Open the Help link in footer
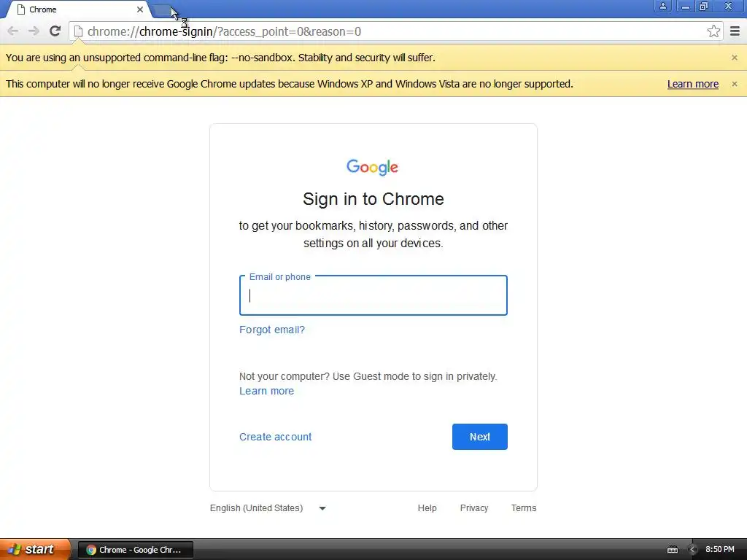The height and width of the screenshot is (560, 747). coord(427,508)
